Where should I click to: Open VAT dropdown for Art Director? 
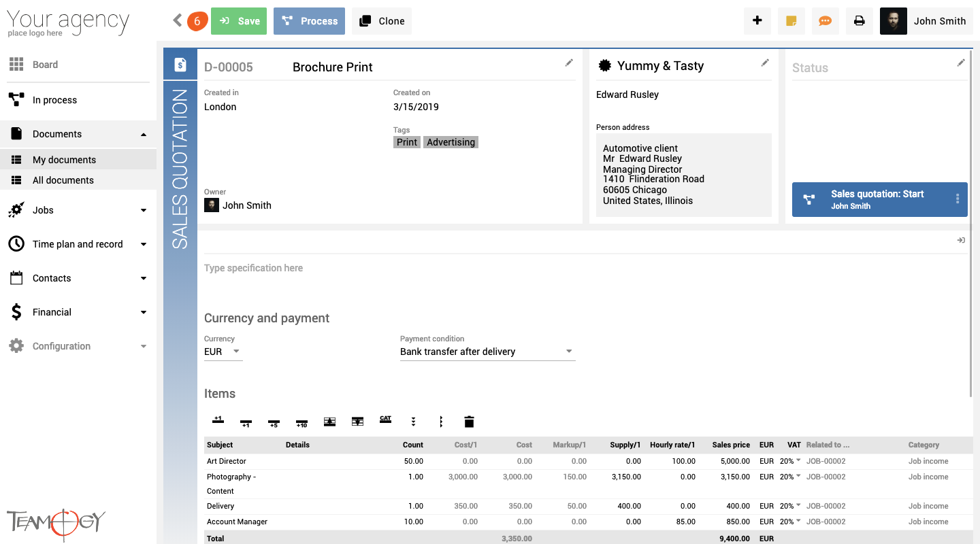click(x=790, y=461)
